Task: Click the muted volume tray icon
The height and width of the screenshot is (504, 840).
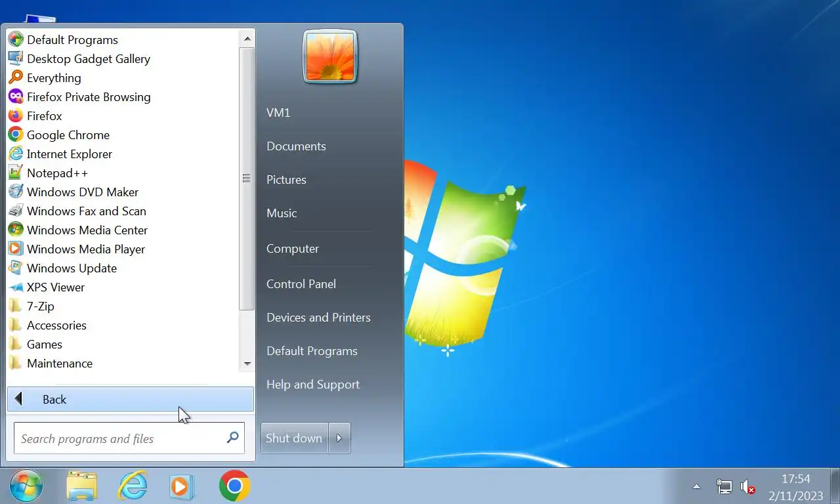Action: [x=747, y=487]
